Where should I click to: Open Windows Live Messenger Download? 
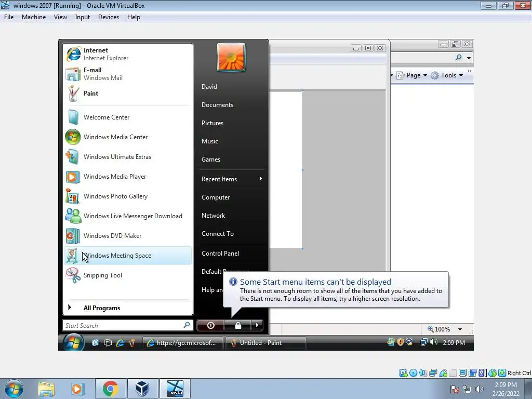[128, 216]
